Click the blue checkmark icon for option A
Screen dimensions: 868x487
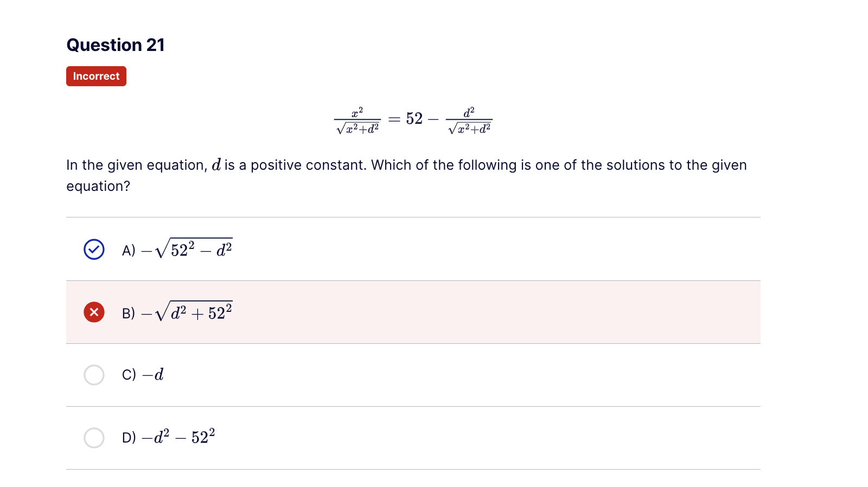coord(94,249)
